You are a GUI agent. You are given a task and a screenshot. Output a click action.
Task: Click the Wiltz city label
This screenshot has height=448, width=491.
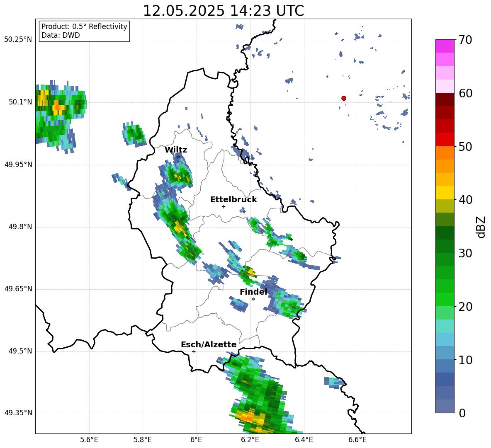(x=176, y=150)
